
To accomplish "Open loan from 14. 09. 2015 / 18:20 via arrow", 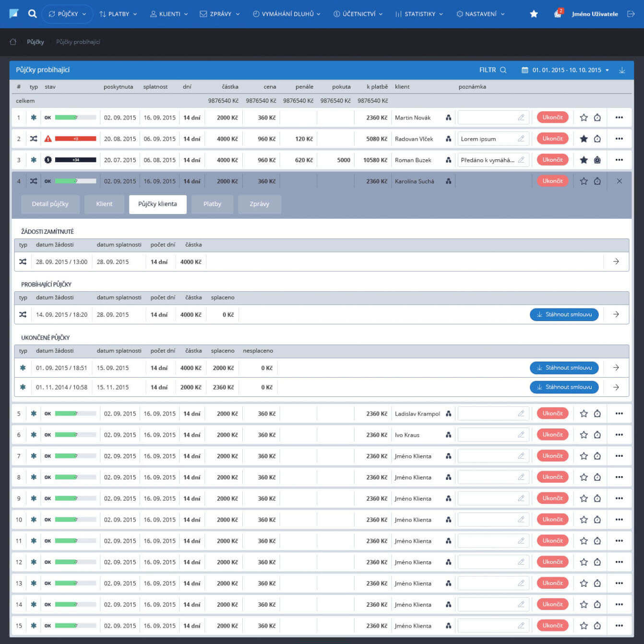I will click(x=616, y=314).
